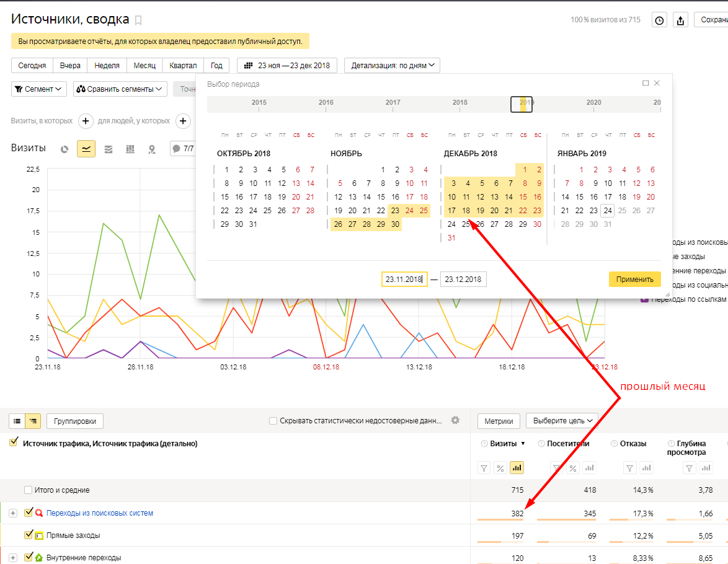Select tree list table view icon

[x=33, y=421]
